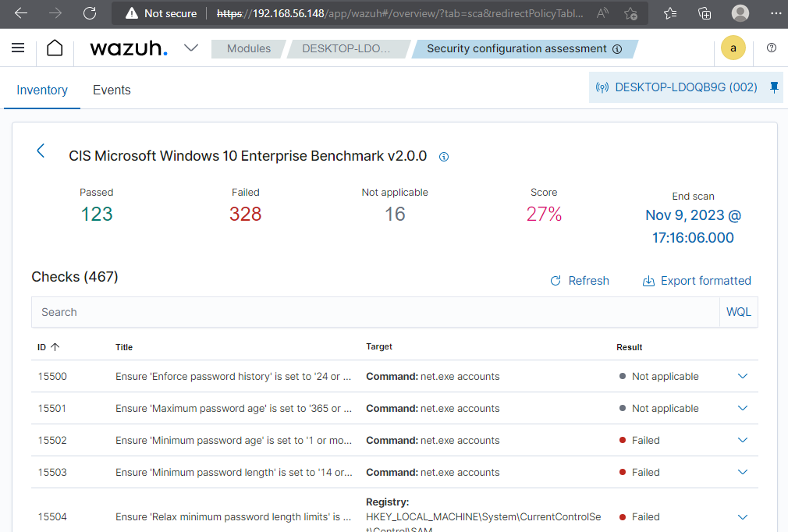Open the hamburger navigation menu

click(x=18, y=48)
